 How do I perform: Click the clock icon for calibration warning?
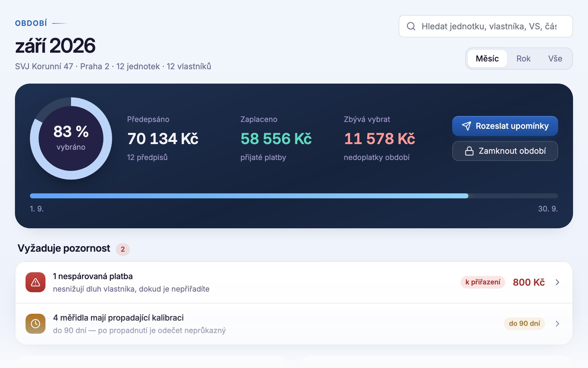[36, 324]
